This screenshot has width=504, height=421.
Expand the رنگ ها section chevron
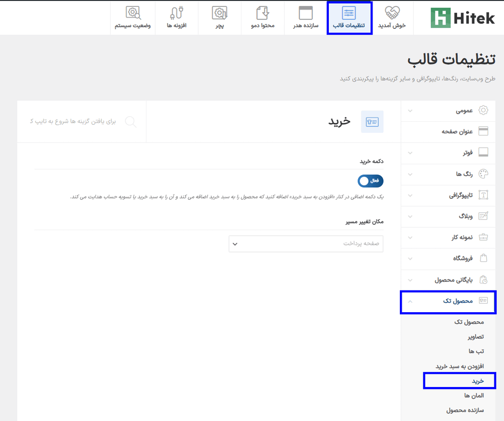pos(410,175)
